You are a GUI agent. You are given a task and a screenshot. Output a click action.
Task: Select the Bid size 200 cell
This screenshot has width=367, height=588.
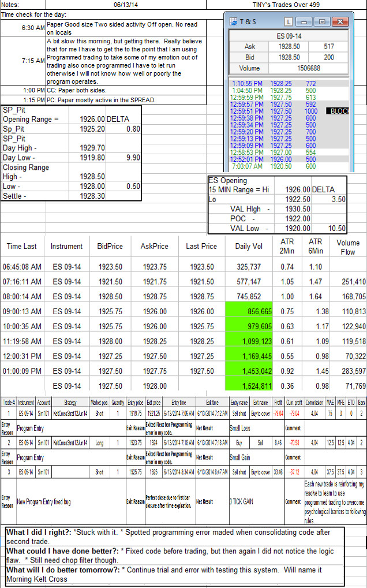[328, 57]
